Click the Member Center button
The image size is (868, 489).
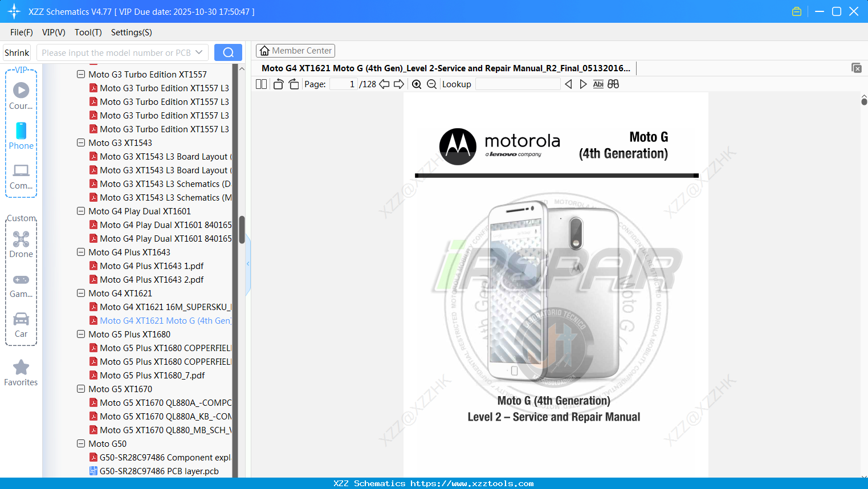[x=295, y=50]
